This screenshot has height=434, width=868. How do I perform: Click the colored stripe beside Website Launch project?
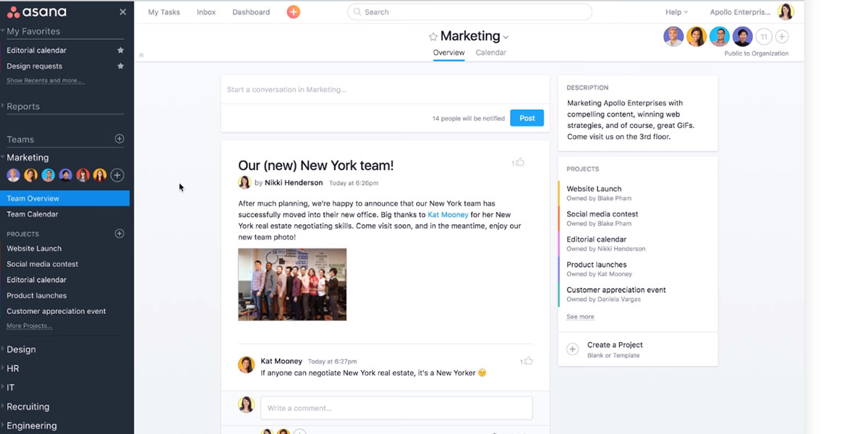point(558,192)
